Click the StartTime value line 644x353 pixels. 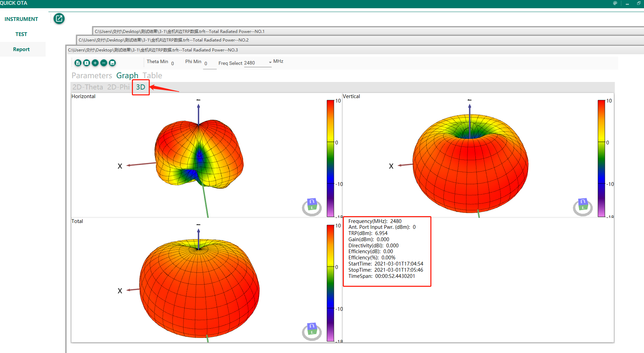(x=386, y=264)
